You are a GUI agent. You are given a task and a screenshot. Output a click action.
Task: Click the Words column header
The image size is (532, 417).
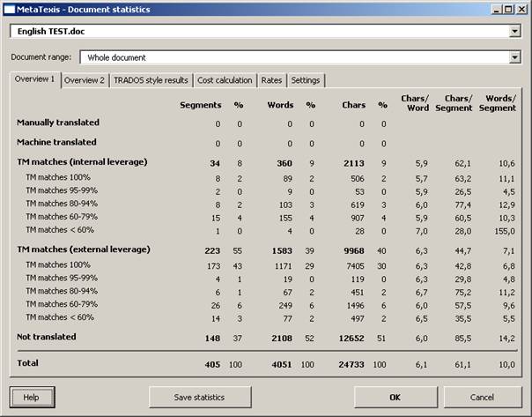[280, 105]
